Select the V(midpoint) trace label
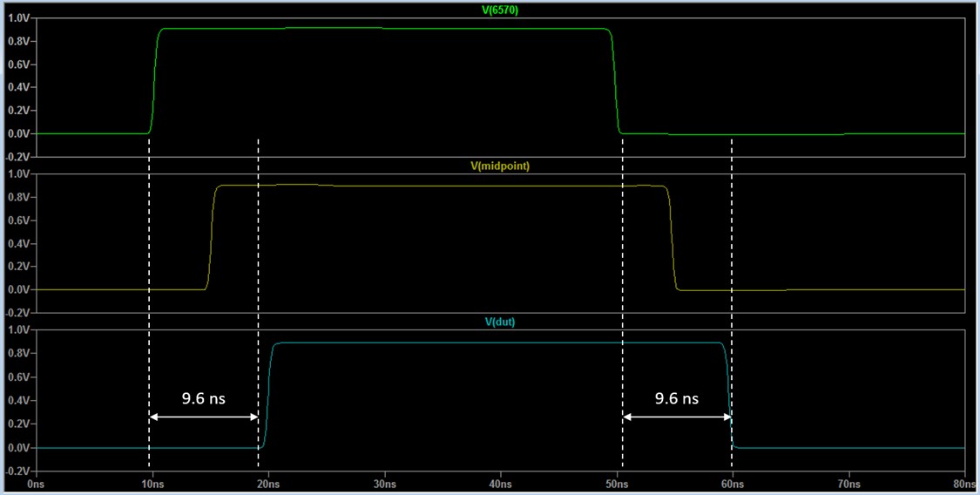Image resolution: width=980 pixels, height=495 pixels. (500, 166)
